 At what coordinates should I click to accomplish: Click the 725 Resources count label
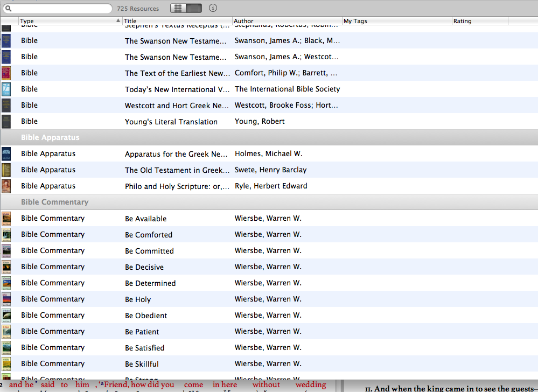pyautogui.click(x=138, y=9)
